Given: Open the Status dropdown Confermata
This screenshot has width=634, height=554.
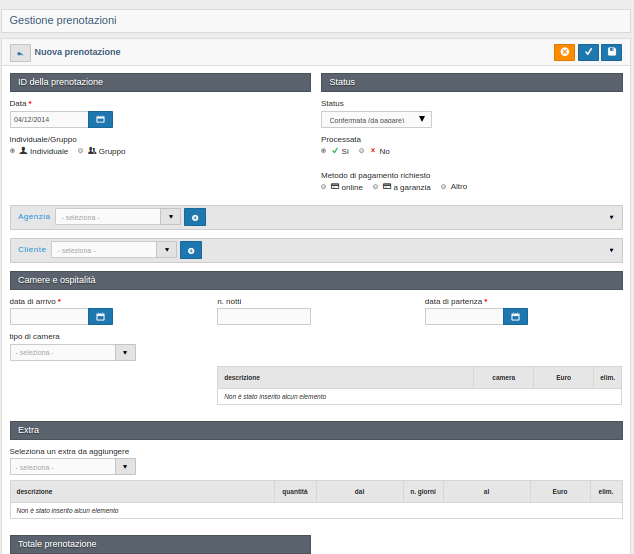Looking at the screenshot, I should click(x=376, y=120).
